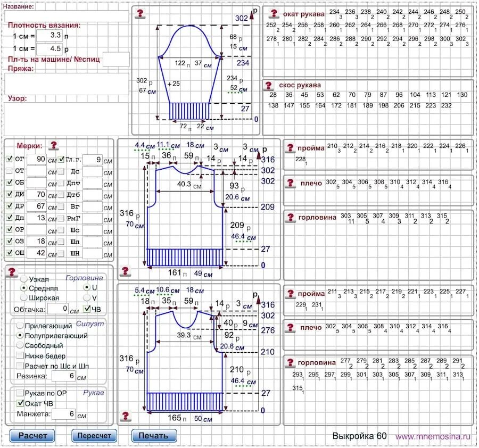The width and height of the screenshot is (479, 448).
Task: Click help icon under the 165 п diagram
Action: (125, 416)
